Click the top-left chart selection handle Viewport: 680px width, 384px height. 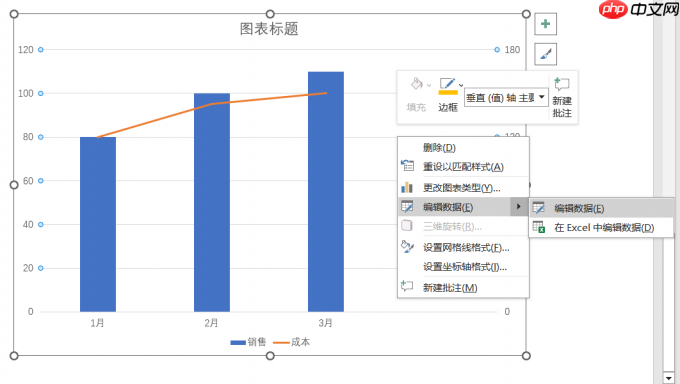click(14, 14)
